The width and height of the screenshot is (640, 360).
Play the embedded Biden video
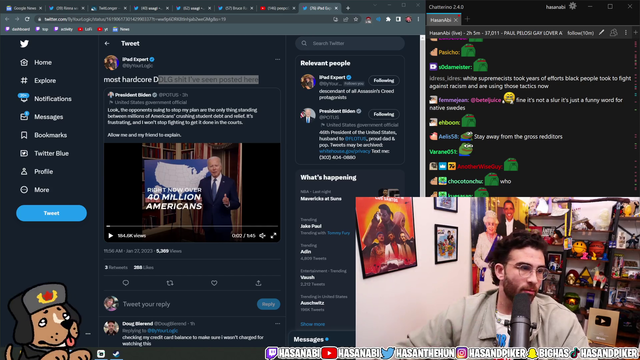[x=111, y=236]
